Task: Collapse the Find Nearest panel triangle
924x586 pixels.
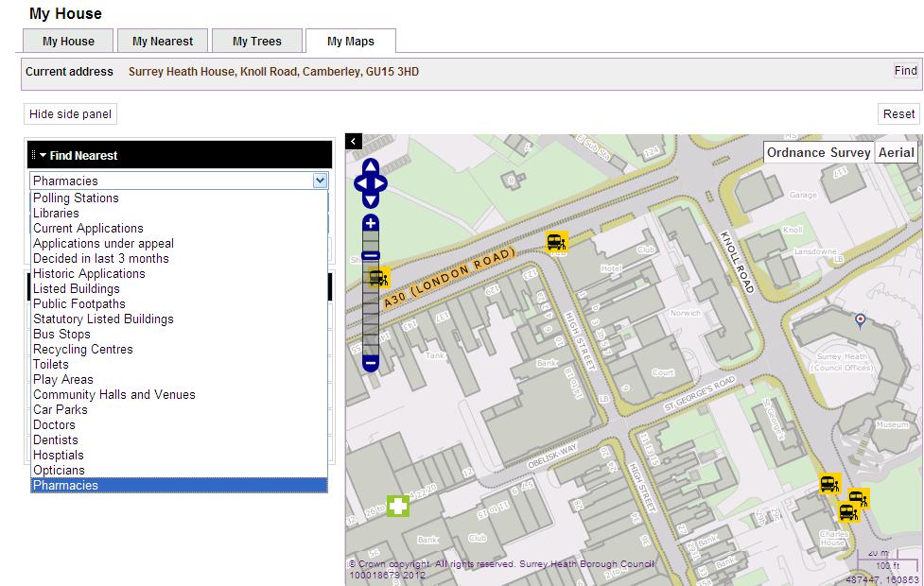Action: (43, 156)
